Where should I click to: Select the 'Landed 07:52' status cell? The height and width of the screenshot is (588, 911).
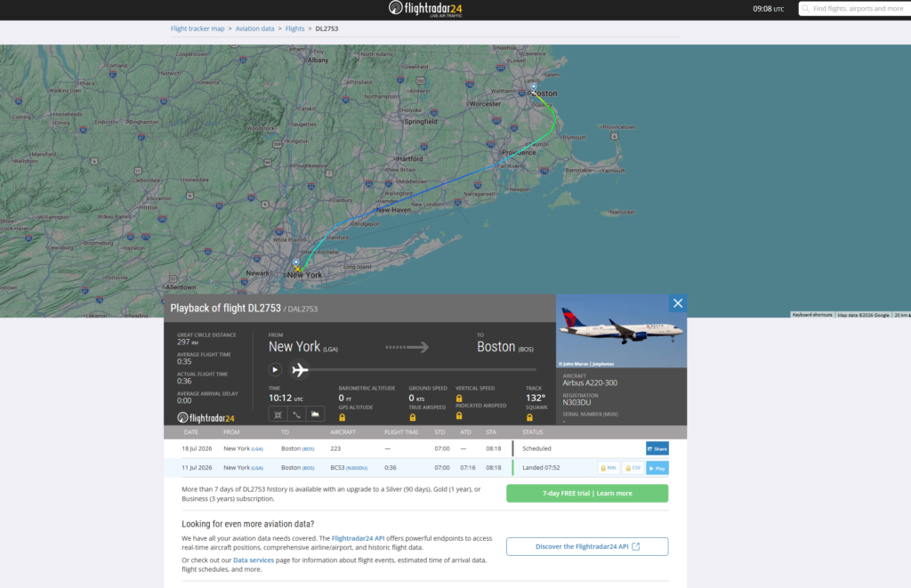(541, 468)
